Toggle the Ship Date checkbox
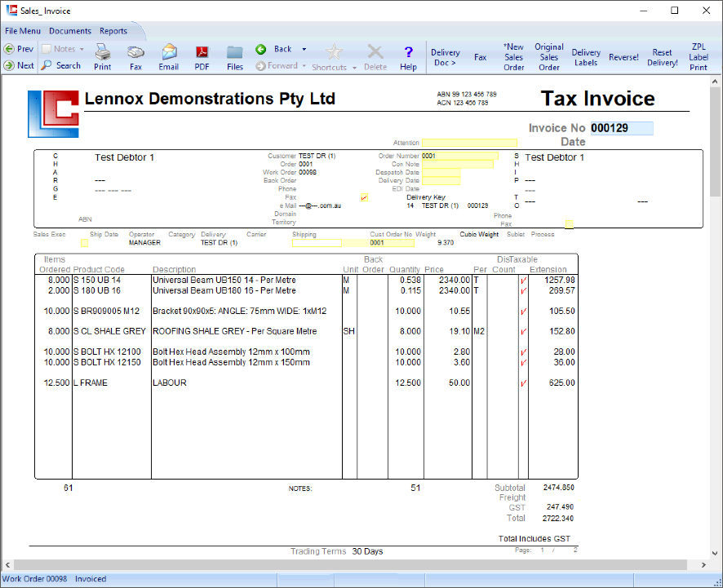Viewport: 723px width, 588px height. [84, 242]
